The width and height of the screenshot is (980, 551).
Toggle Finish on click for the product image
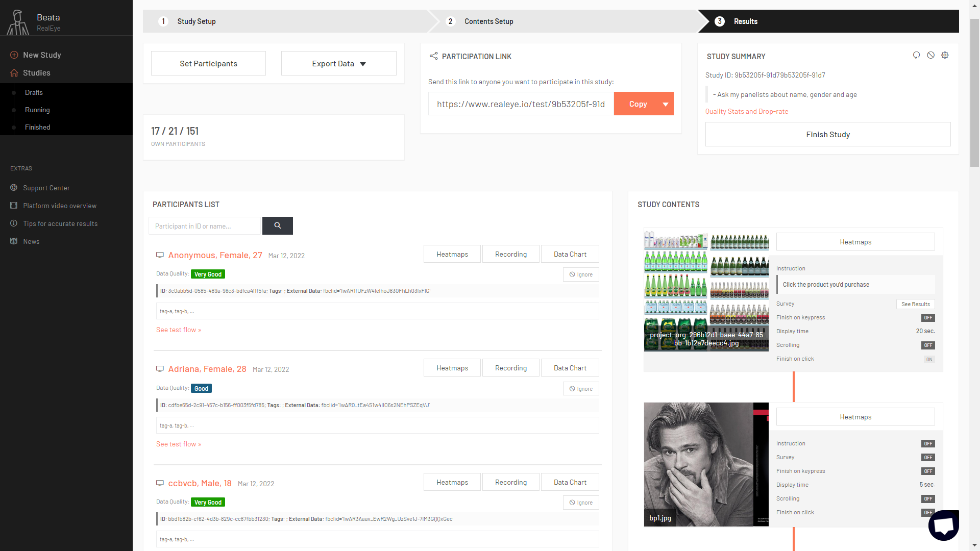pyautogui.click(x=928, y=359)
